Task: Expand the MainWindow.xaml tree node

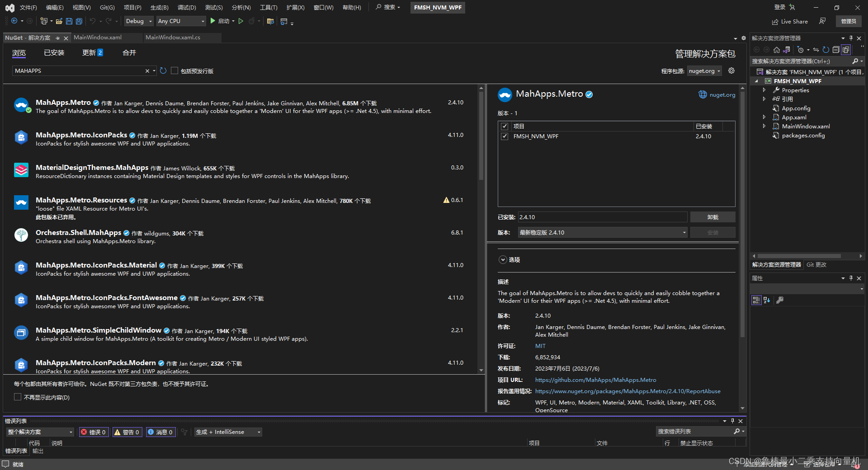Action: [764, 127]
